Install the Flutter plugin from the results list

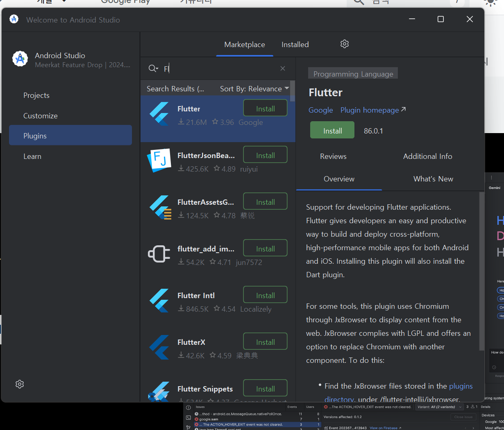266,108
